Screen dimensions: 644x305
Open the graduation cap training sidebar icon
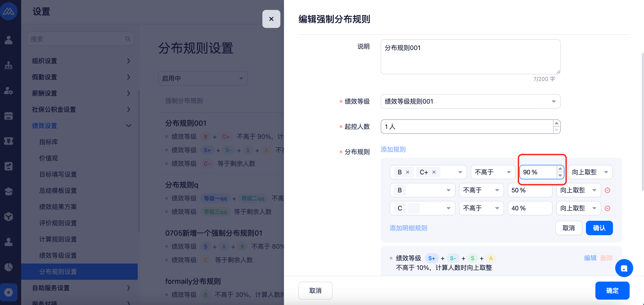coord(9,191)
